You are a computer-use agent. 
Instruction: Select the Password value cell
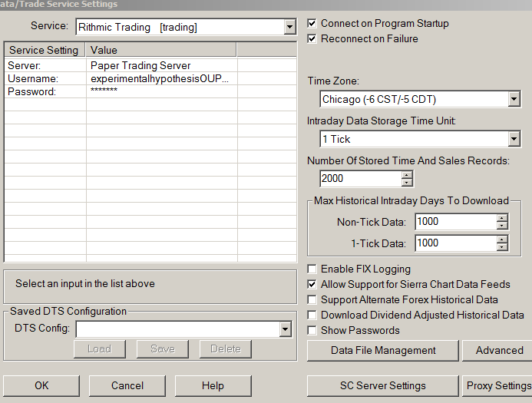162,91
